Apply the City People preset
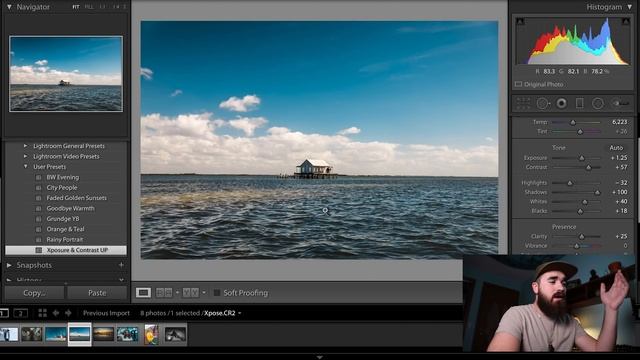640x360 pixels. pyautogui.click(x=62, y=188)
